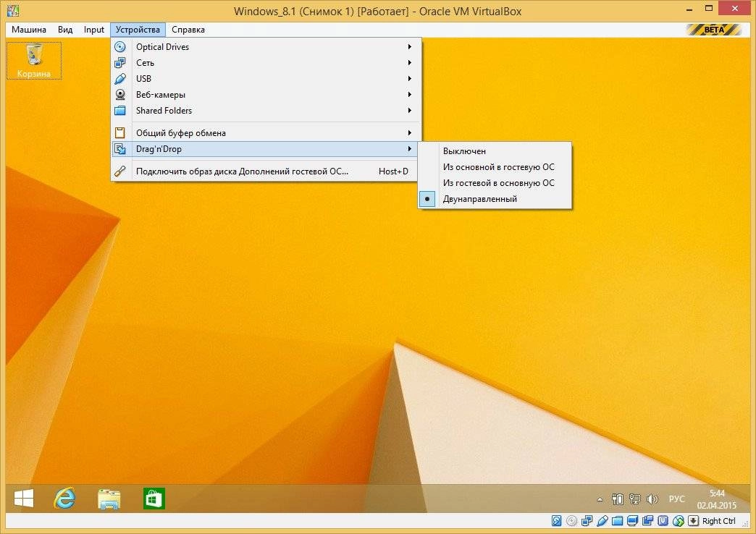The width and height of the screenshot is (756, 534).
Task: Show hidden guest tray icons arrow
Action: (600, 500)
